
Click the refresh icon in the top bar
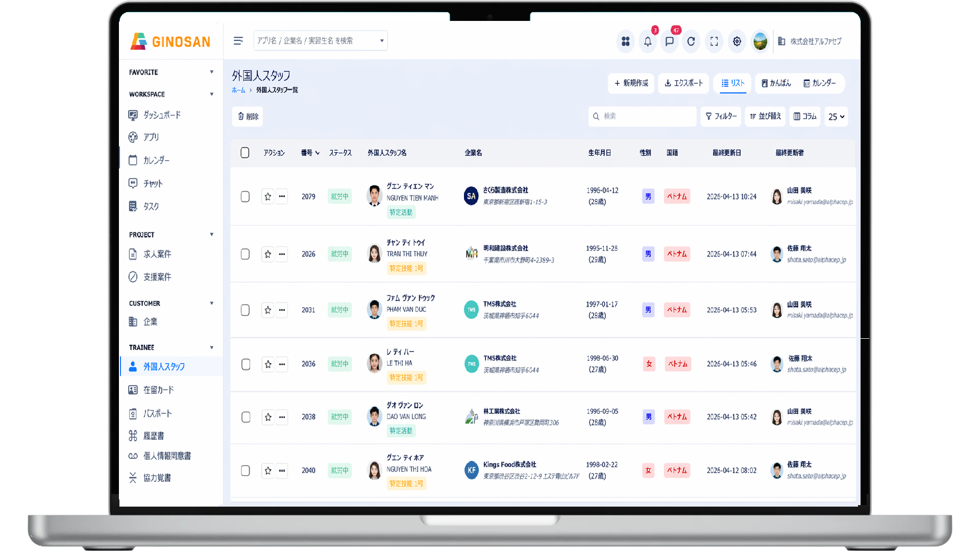(x=691, y=41)
